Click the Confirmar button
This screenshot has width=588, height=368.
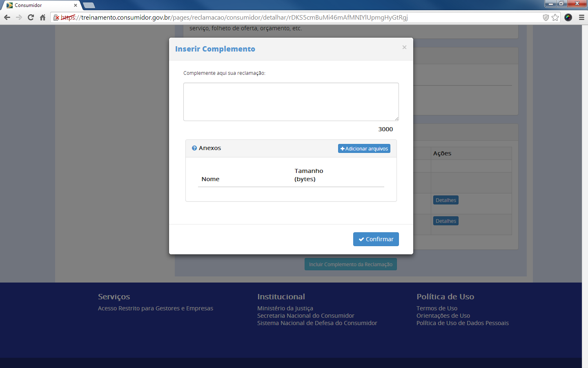point(376,239)
